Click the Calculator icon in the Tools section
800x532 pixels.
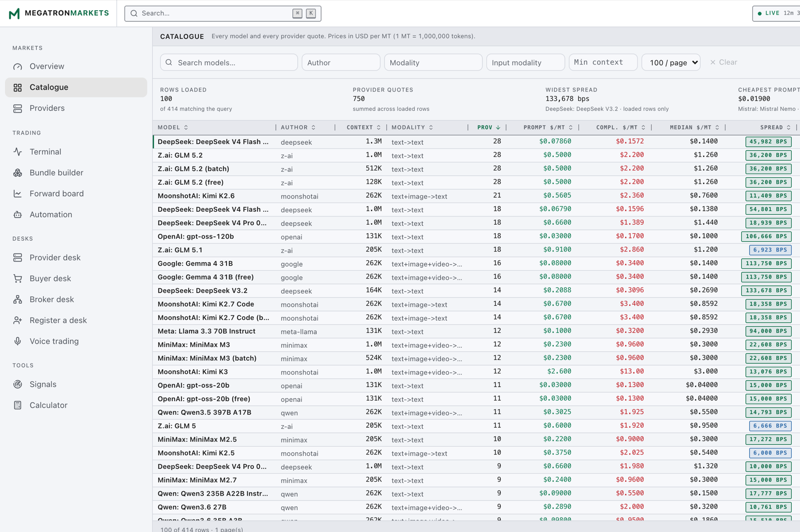pos(17,405)
